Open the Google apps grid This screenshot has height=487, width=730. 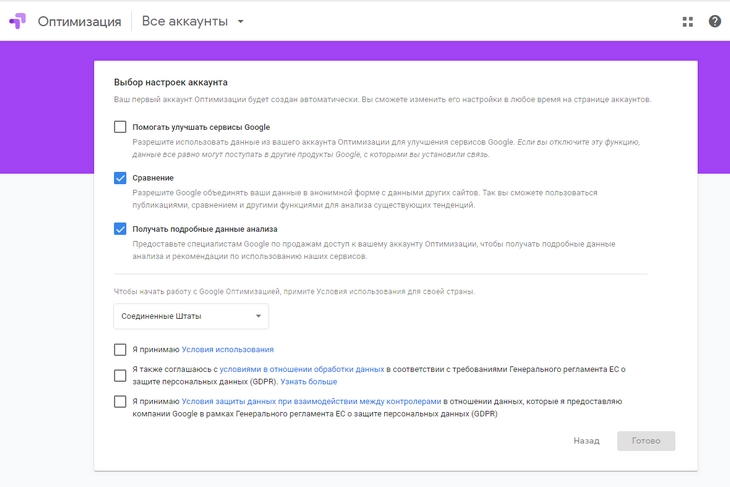(687, 21)
